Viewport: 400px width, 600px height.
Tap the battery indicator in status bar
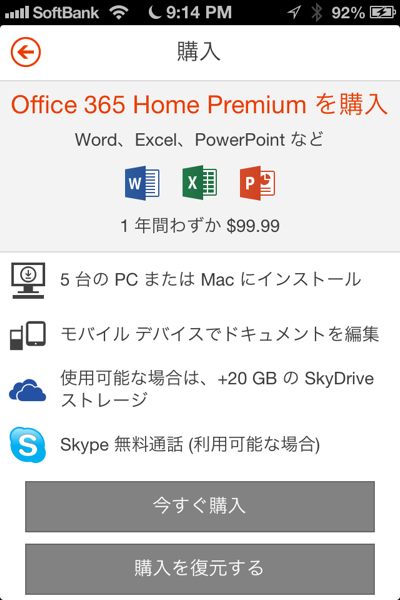click(383, 13)
